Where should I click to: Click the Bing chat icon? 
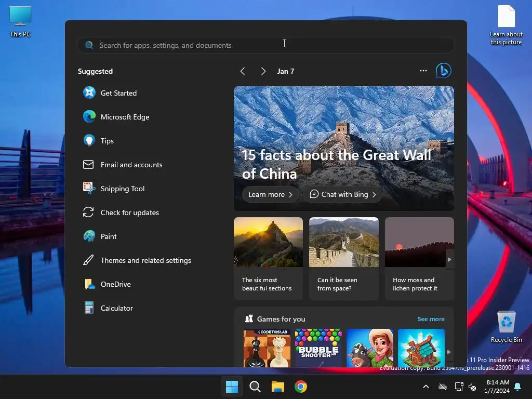[x=444, y=71]
